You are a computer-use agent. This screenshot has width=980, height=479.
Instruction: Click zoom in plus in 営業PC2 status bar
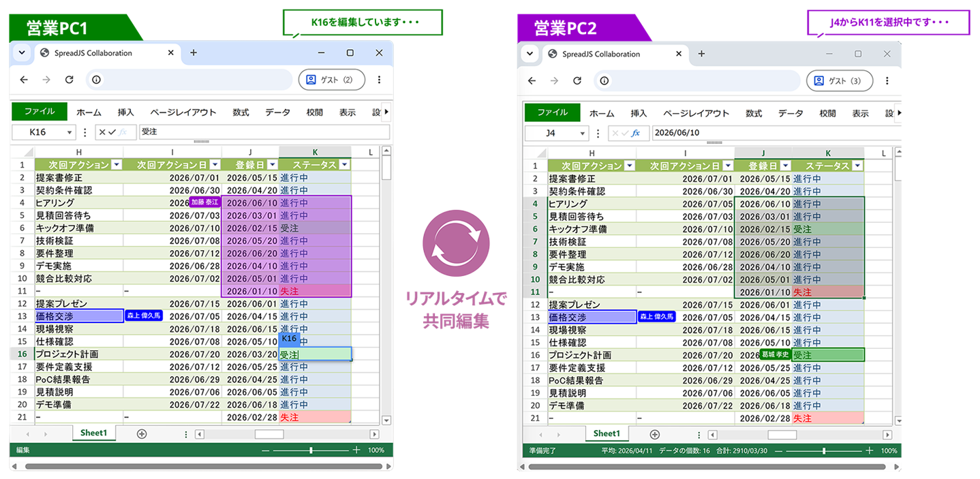click(x=869, y=450)
